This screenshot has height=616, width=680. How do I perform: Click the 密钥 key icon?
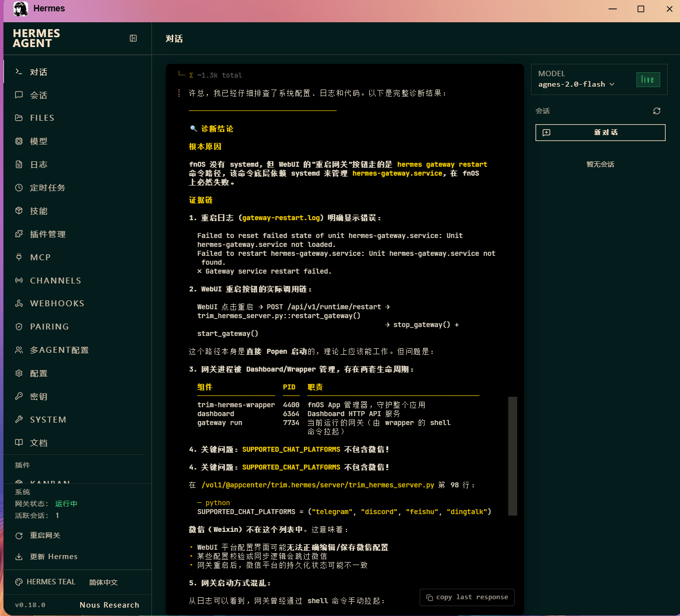19,396
